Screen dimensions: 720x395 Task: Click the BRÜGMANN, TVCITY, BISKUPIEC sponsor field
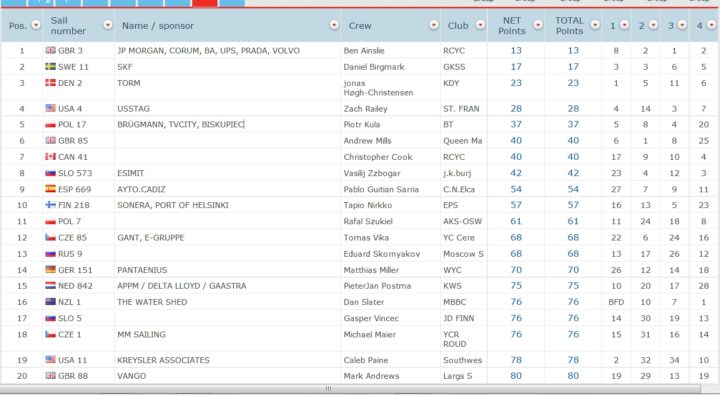(x=228, y=124)
